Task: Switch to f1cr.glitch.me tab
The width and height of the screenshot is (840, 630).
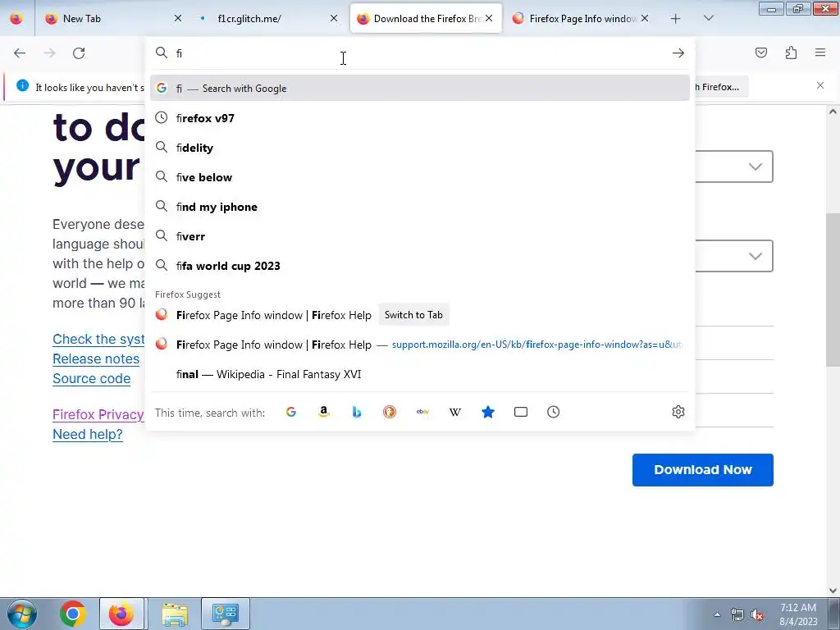Action: 268,18
